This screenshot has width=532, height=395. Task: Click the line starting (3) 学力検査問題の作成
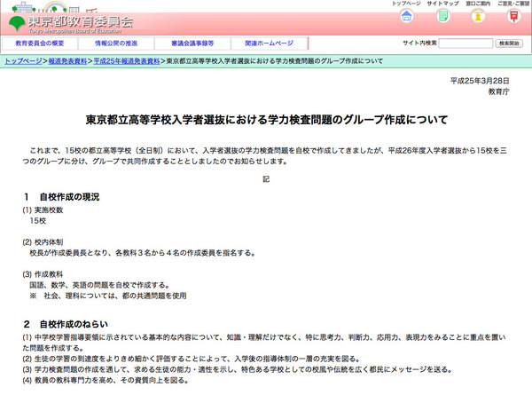[237, 369]
